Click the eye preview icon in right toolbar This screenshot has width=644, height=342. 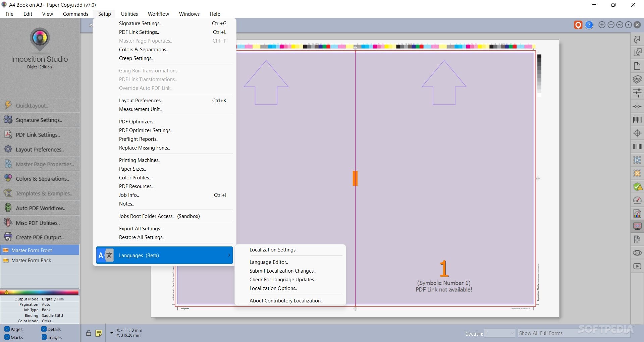pyautogui.click(x=637, y=253)
